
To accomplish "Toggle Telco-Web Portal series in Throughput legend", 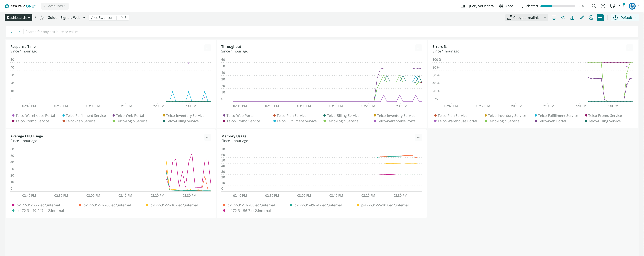I will pyautogui.click(x=240, y=116).
